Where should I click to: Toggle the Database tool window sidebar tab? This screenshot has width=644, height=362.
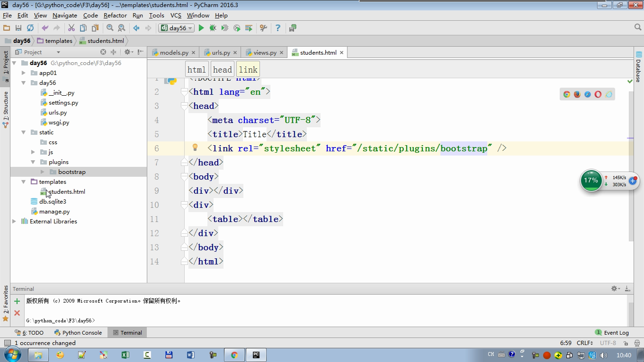tap(638, 67)
